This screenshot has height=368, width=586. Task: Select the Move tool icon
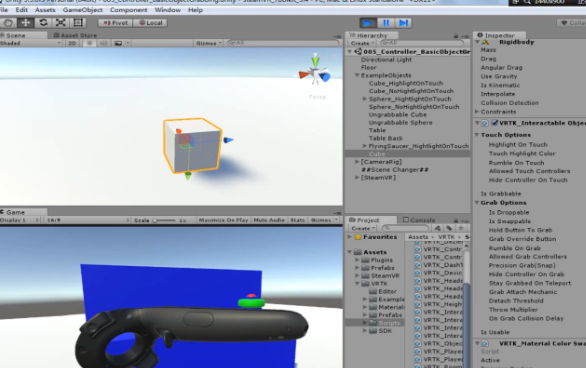pyautogui.click(x=25, y=23)
